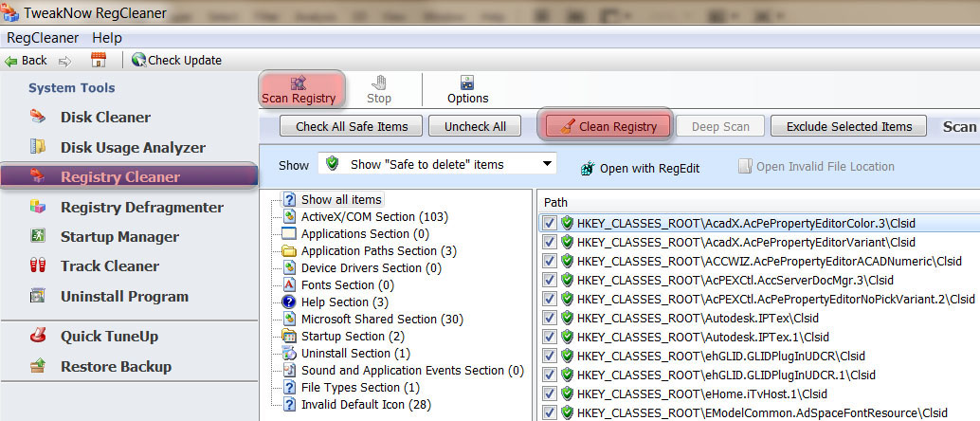Uncheck AcPEXCtl.AcPePropertyEditorNoPickVariant.2 checkbox

(x=550, y=299)
